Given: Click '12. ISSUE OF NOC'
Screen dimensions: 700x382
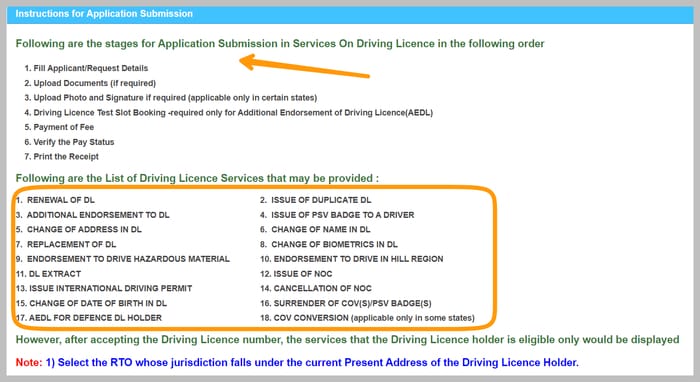Looking at the screenshot, I should [x=296, y=274].
